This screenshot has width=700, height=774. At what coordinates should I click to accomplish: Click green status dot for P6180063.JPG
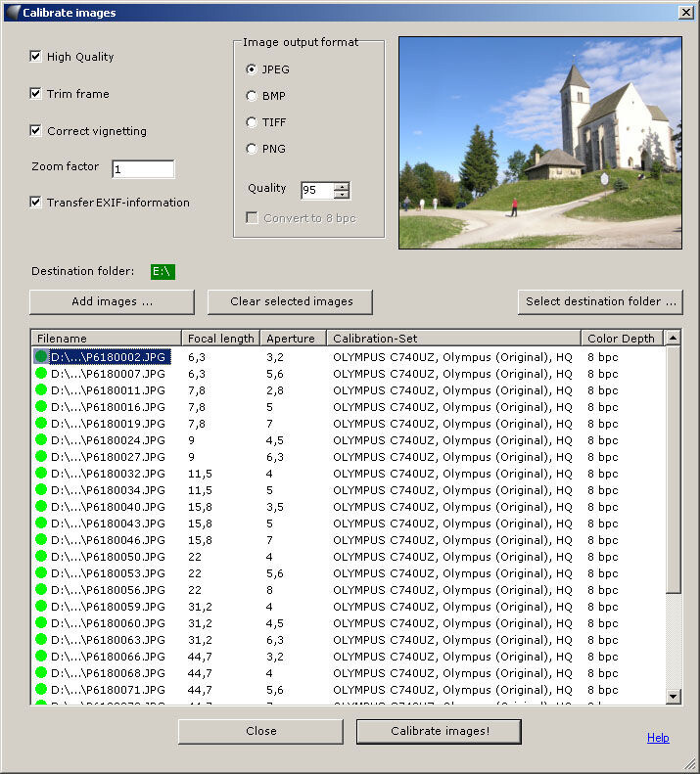[41, 639]
